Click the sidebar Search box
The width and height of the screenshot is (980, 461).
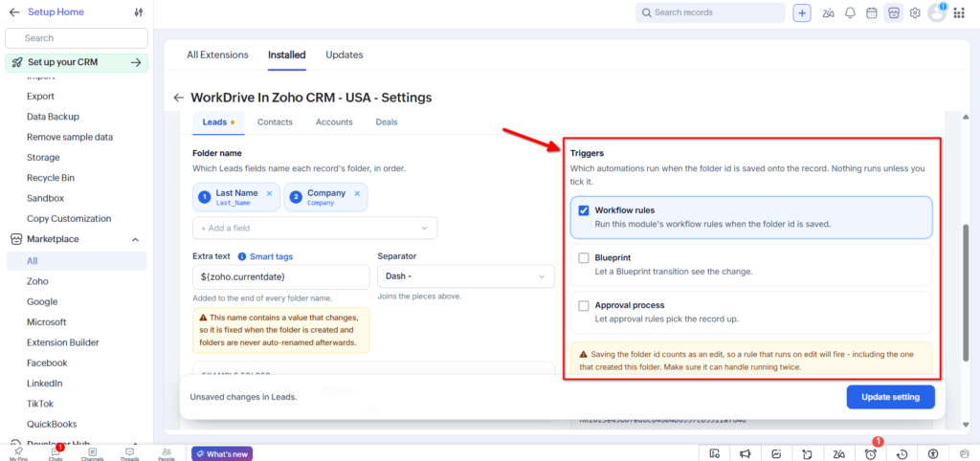[77, 38]
